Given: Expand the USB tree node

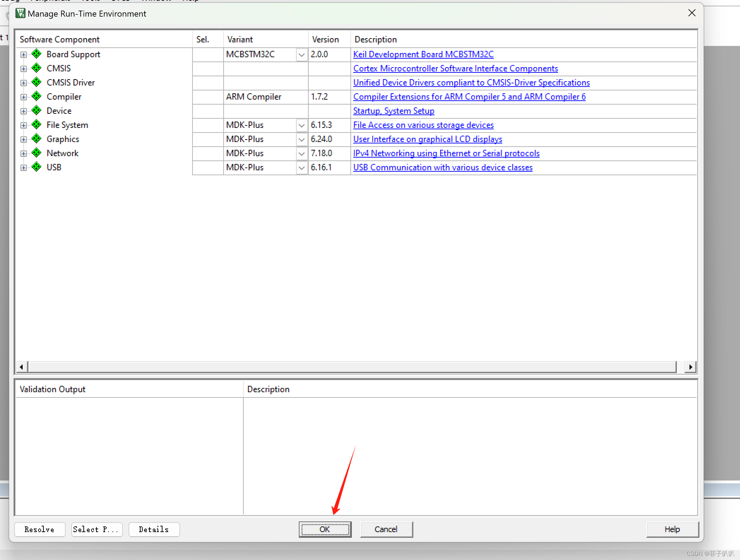Looking at the screenshot, I should click(24, 168).
